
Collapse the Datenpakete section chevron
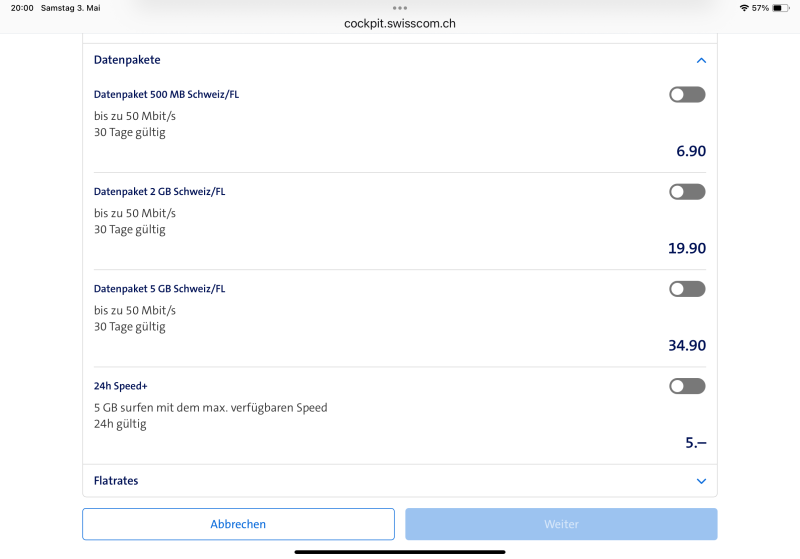[x=701, y=60]
